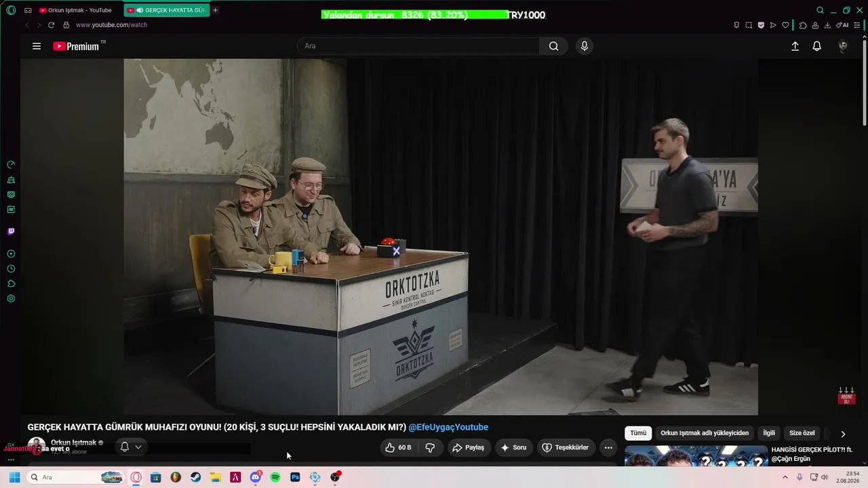The width and height of the screenshot is (868, 488).
Task: Open the browser downloads icon
Action: 827,25
